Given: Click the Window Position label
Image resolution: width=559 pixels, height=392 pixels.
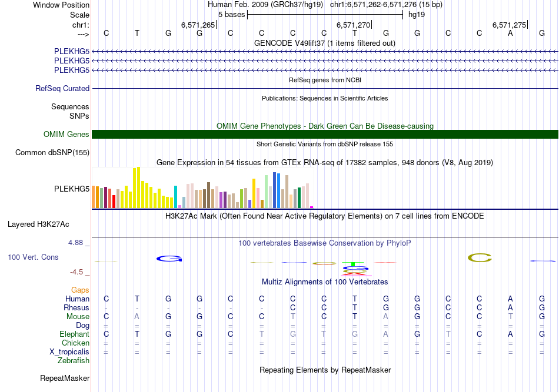Looking at the screenshot, I should click(x=61, y=5).
